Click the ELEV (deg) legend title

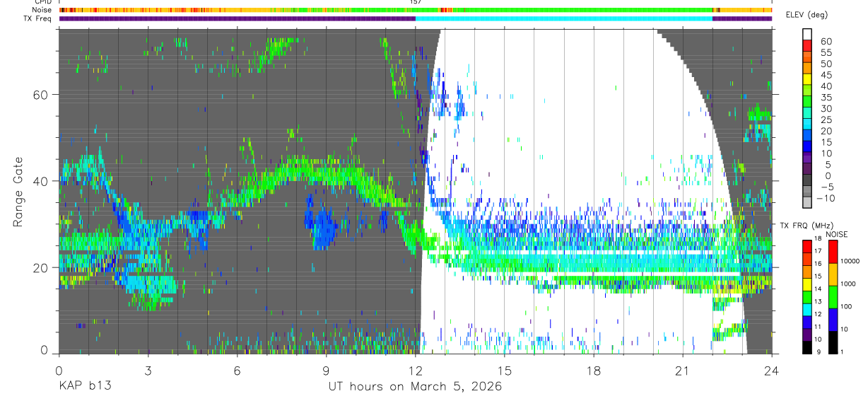807,15
